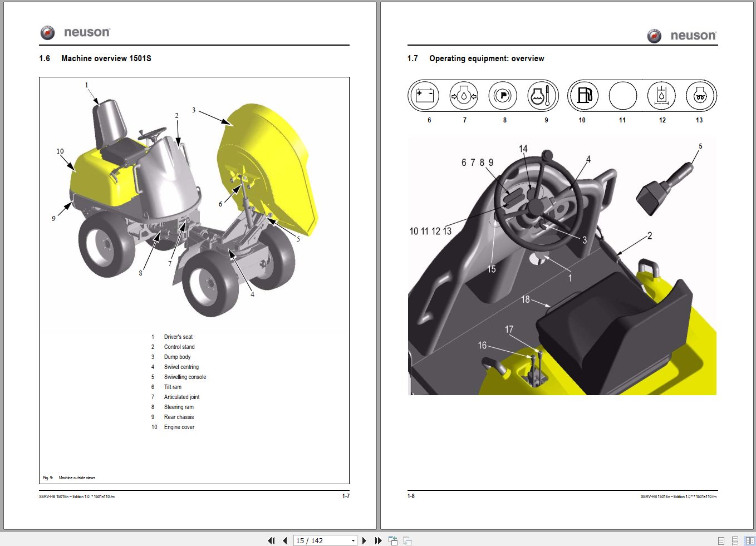Click the fuel gauge symbol labeled 10

(x=582, y=95)
